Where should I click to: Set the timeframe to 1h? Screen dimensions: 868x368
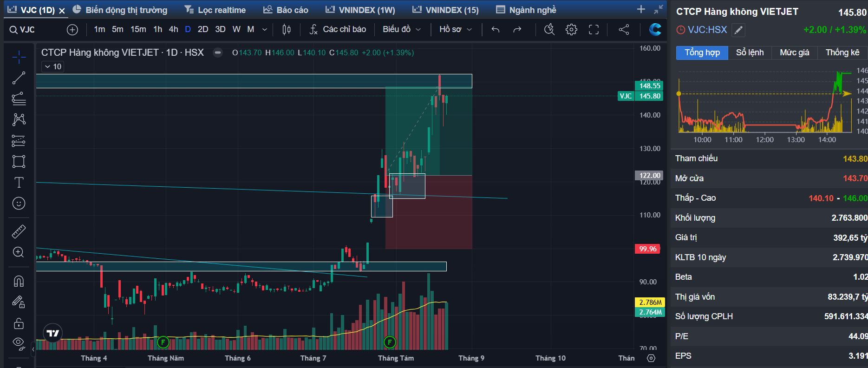(158, 29)
